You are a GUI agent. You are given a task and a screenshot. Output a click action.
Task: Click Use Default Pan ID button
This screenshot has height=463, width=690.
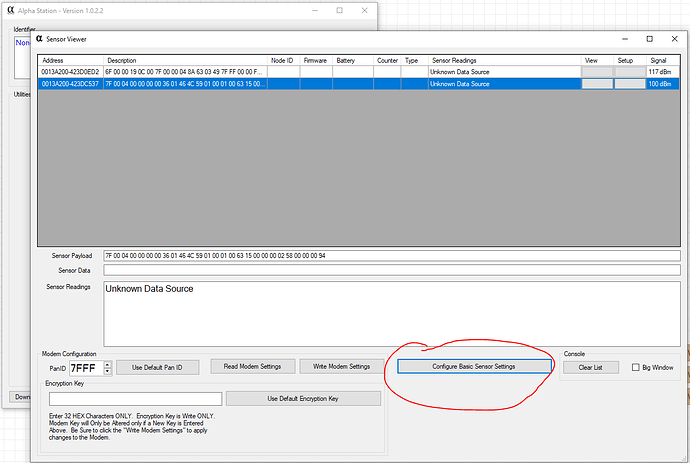tap(157, 367)
